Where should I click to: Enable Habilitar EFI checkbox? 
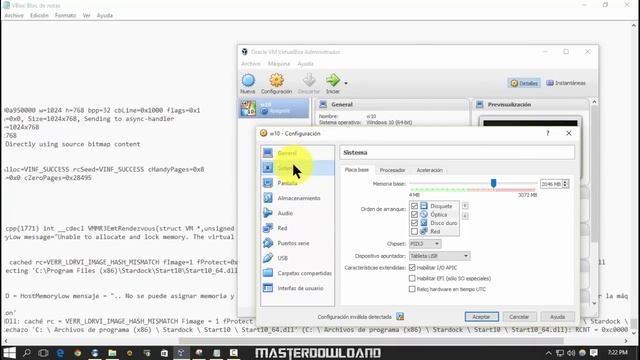[412, 278]
